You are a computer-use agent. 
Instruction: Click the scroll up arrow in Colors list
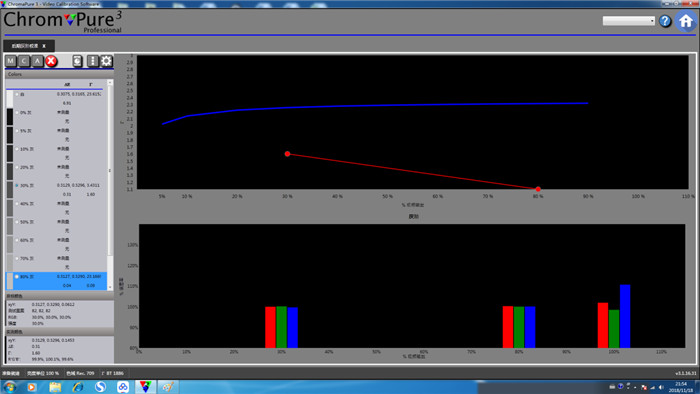tap(110, 83)
